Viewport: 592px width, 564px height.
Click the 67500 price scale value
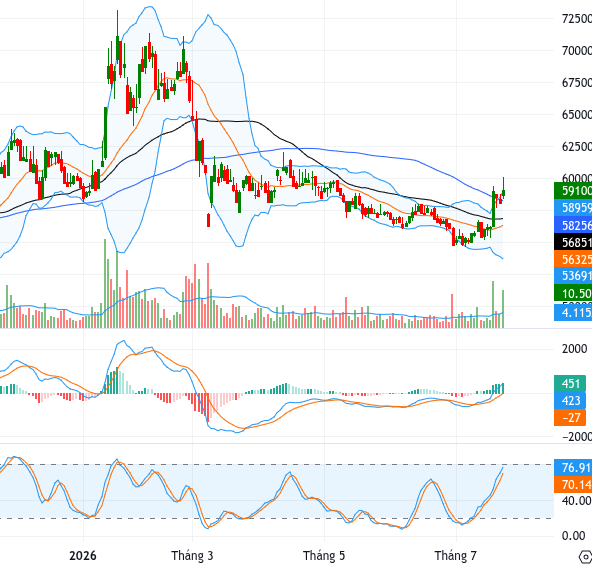577,82
